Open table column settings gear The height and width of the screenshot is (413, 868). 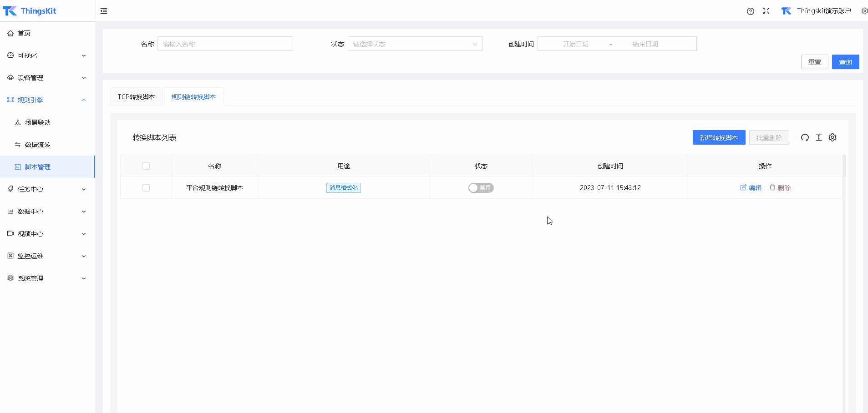point(832,138)
